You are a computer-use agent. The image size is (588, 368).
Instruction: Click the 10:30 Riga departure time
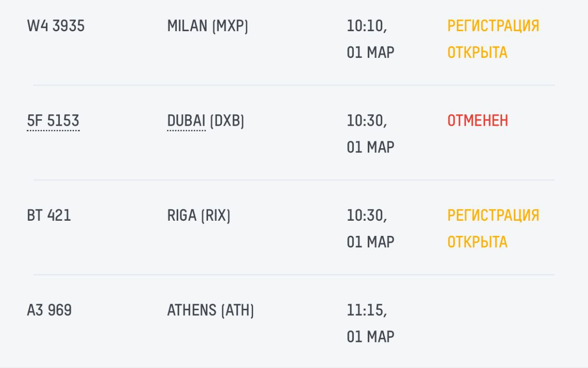tap(366, 216)
